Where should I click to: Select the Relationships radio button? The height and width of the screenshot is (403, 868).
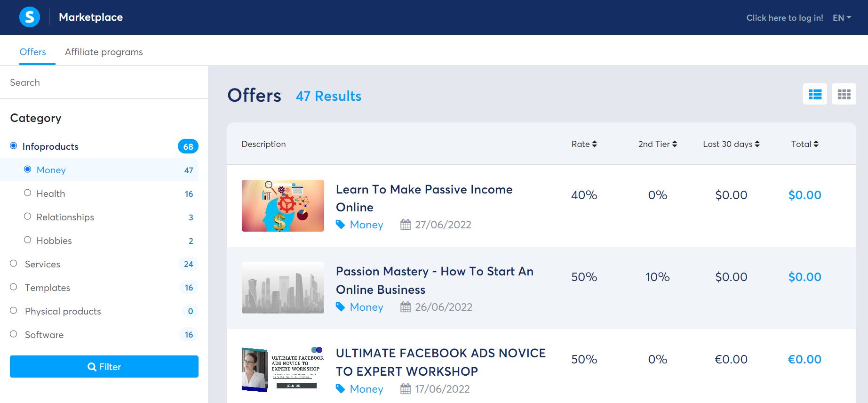27,216
